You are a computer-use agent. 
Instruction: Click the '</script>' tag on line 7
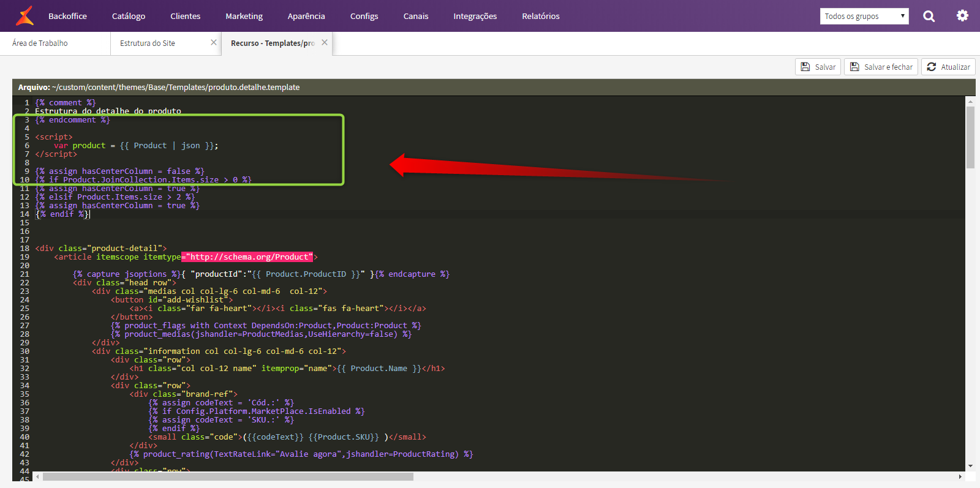pyautogui.click(x=56, y=154)
